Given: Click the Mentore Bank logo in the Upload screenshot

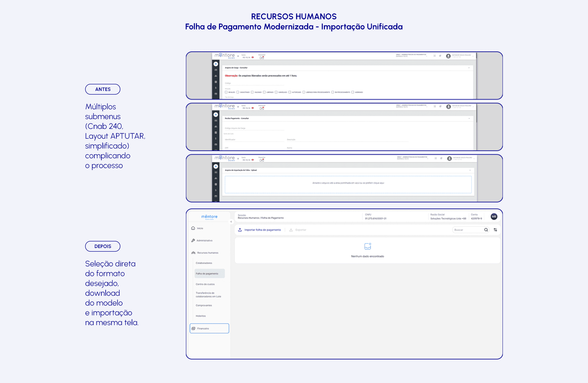Looking at the screenshot, I should (225, 158).
